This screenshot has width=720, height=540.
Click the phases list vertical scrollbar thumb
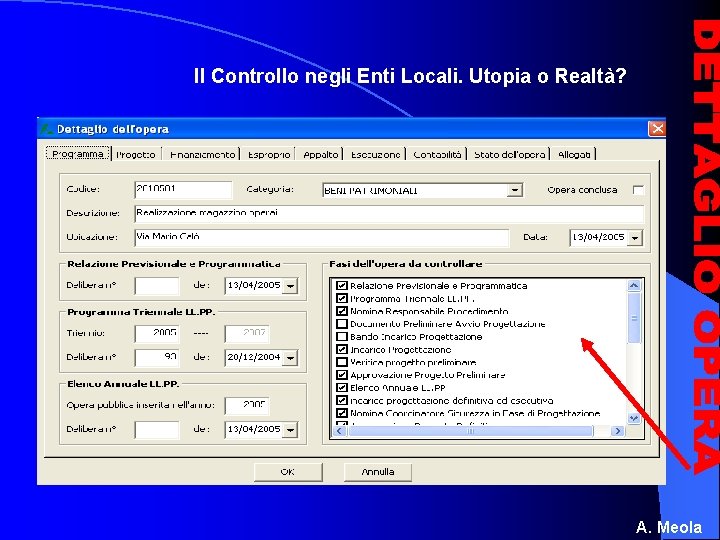[x=634, y=318]
